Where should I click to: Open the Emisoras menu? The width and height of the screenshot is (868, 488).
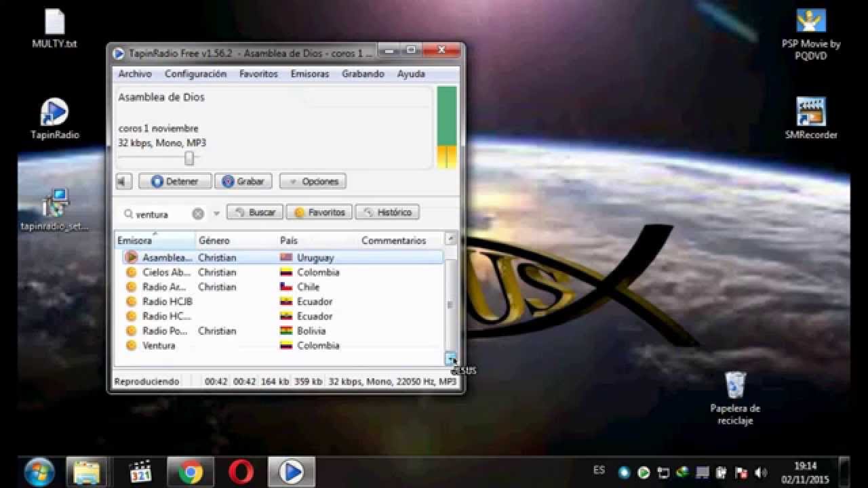[310, 74]
